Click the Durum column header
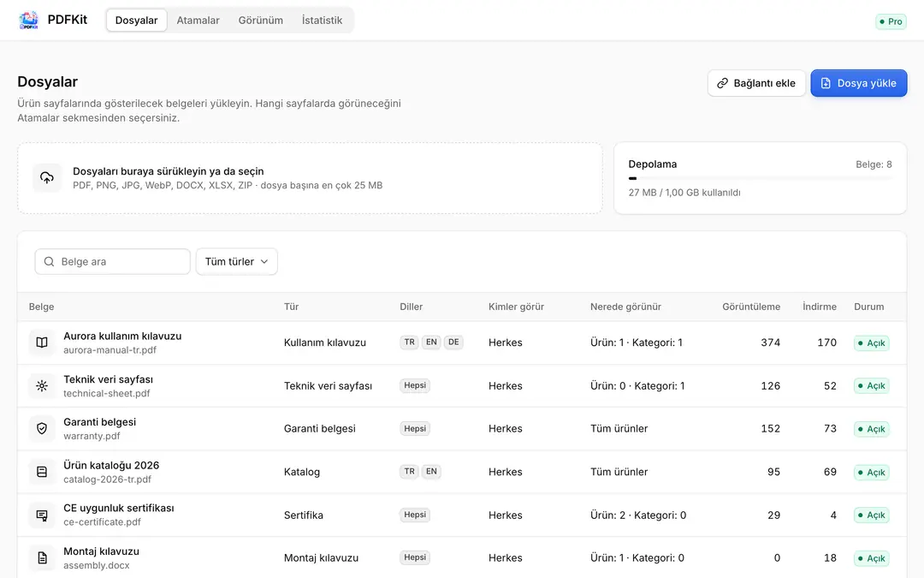Viewport: 924px width, 578px height. [x=869, y=307]
